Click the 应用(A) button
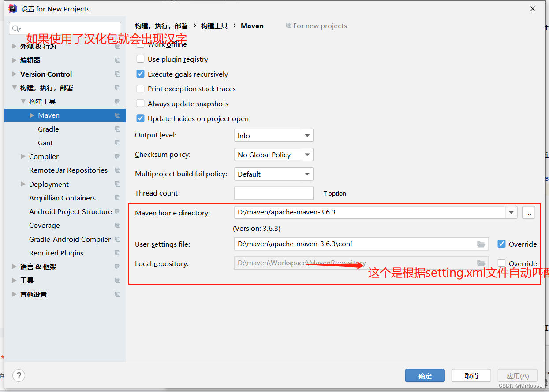 [x=518, y=376]
